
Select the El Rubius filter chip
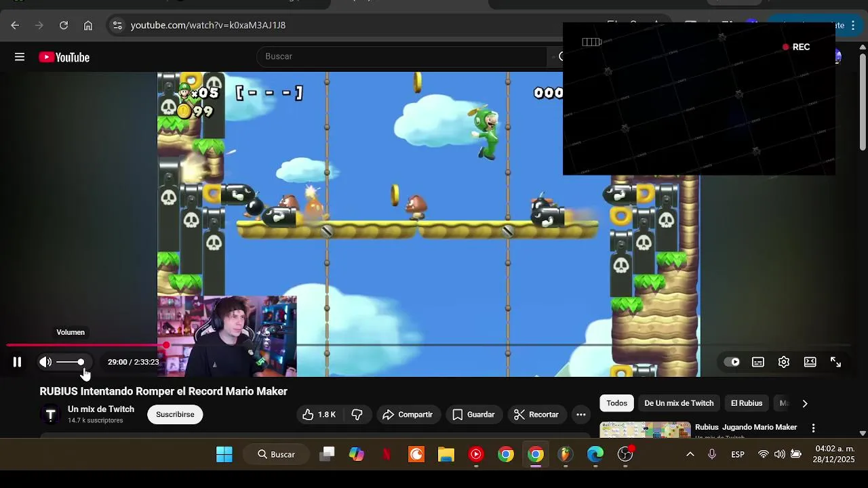(747, 403)
